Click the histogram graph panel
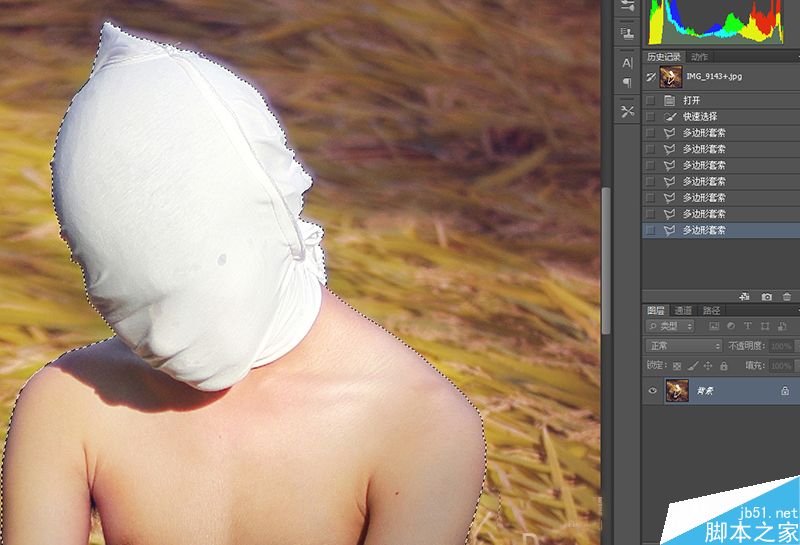Screen dimensions: 800x545 coord(715,21)
